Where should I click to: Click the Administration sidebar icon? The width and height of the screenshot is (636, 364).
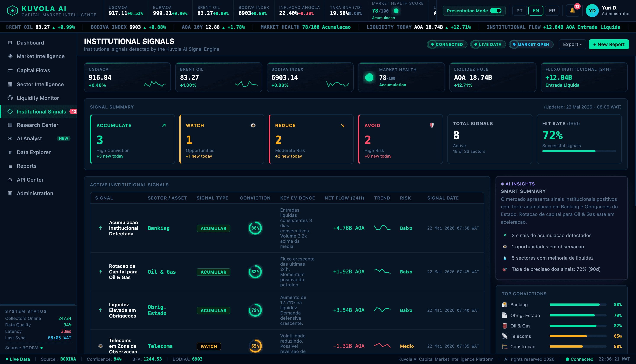click(10, 193)
